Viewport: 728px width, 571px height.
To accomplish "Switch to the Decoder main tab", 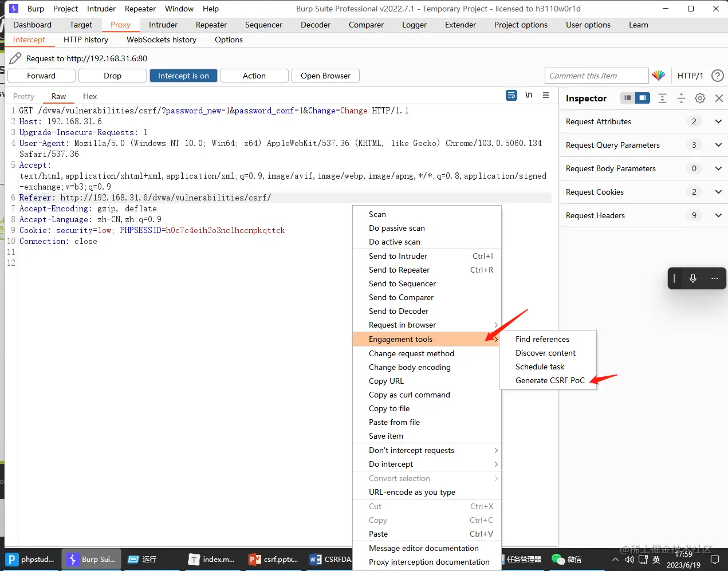I will coord(316,25).
